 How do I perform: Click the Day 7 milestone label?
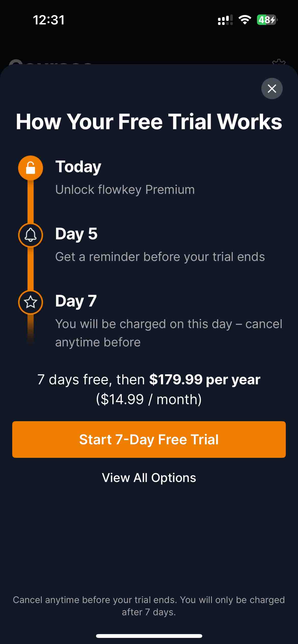tap(75, 301)
